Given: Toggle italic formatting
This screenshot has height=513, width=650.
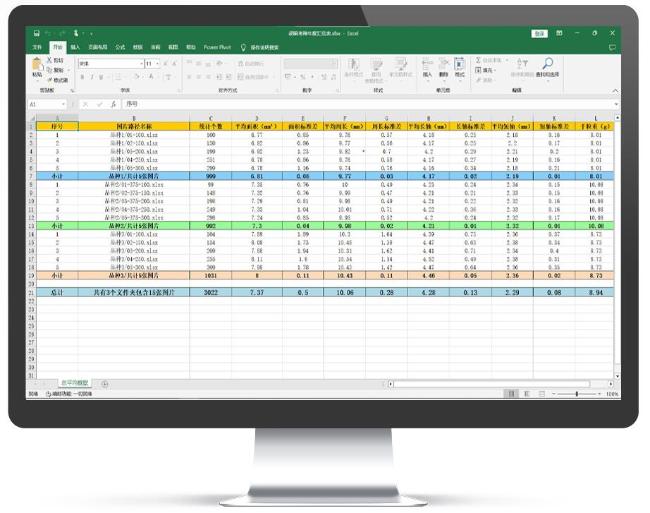Looking at the screenshot, I should click(90, 76).
